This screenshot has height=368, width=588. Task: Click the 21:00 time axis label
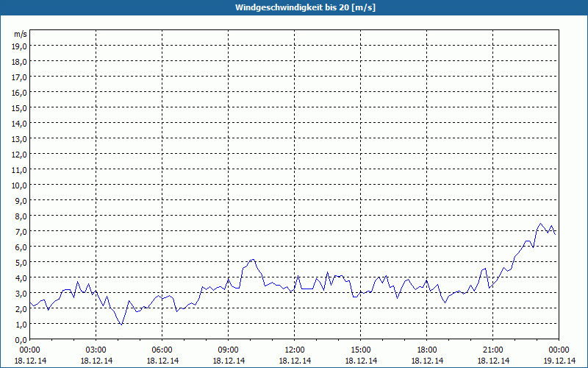pyautogui.click(x=492, y=350)
